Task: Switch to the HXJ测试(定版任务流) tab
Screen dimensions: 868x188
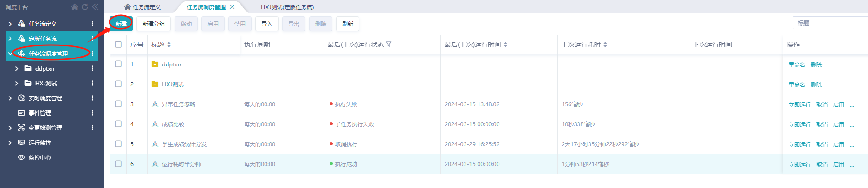Action: [287, 7]
